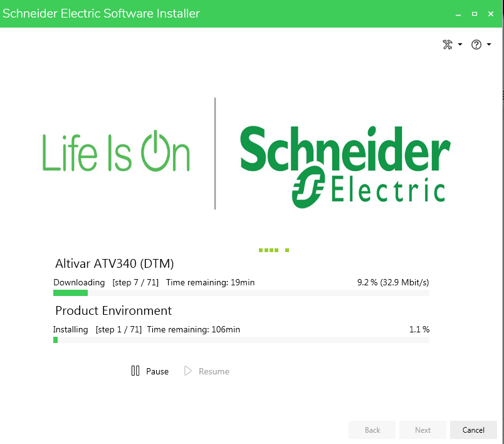Expand the dropdown arrow beside help icon
Screen dimensions: 504x444
[489, 45]
